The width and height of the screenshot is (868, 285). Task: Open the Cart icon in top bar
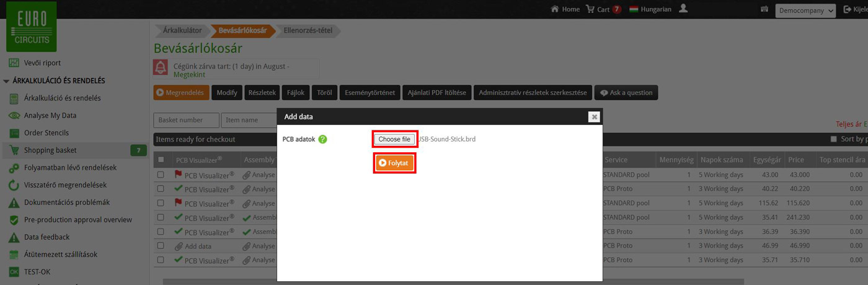(590, 9)
